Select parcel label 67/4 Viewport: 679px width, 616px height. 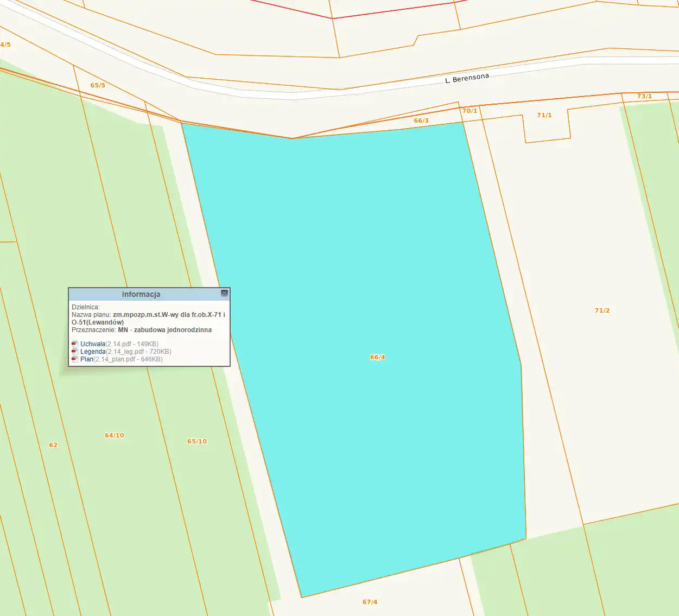(x=370, y=602)
